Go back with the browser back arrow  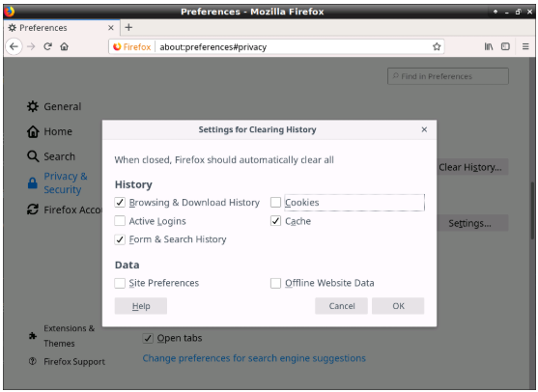pyautogui.click(x=14, y=46)
